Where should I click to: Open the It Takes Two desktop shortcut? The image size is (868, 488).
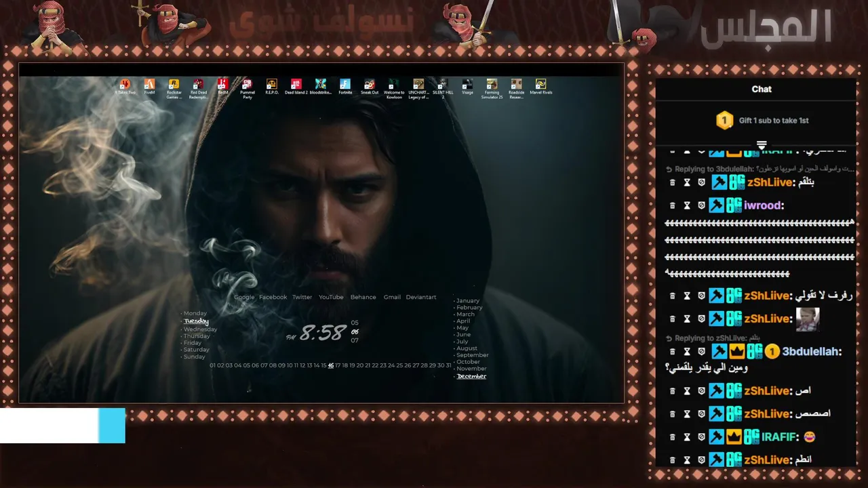[x=125, y=87]
